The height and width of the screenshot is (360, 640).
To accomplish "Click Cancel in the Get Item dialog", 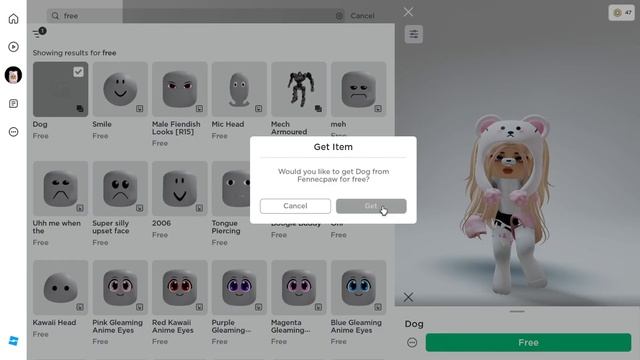I will click(295, 206).
